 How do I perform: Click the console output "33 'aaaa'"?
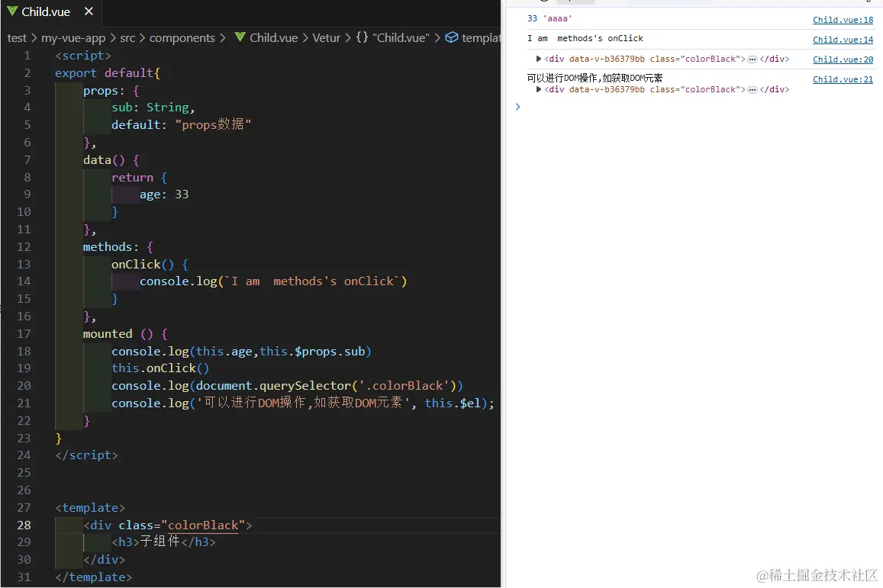[x=549, y=18]
